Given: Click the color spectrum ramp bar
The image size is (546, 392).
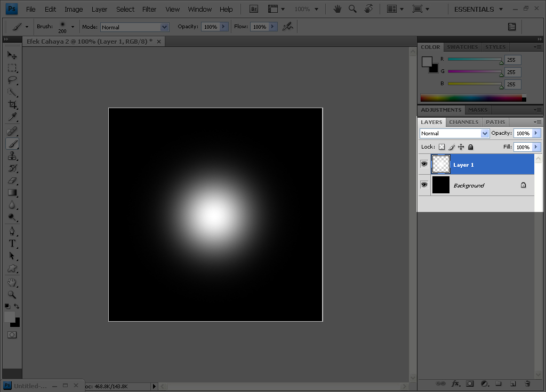Looking at the screenshot, I should tap(471, 98).
